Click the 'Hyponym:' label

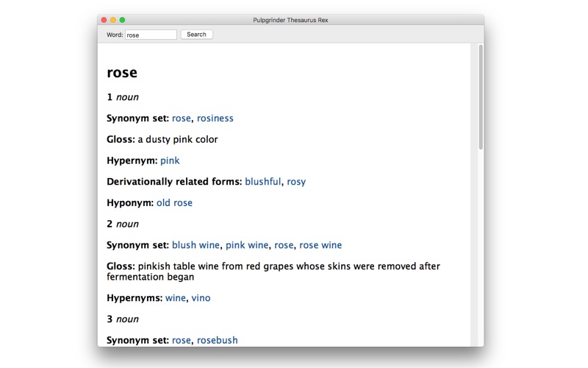[130, 203]
